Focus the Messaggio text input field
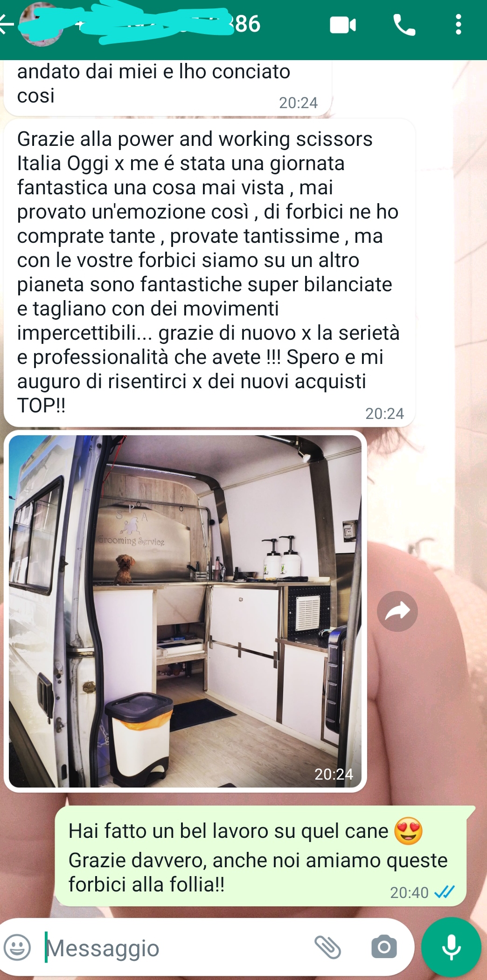Image resolution: width=487 pixels, height=980 pixels. pos(177,948)
